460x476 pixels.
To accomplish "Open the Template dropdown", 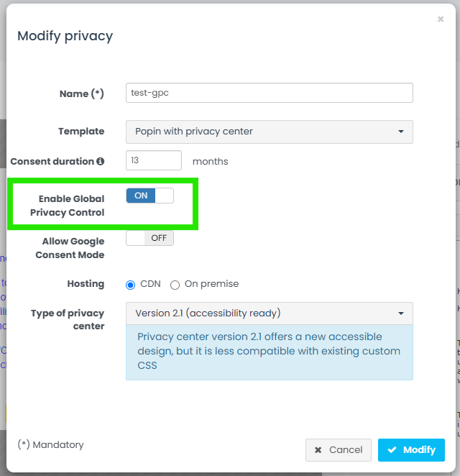I will coord(269,132).
